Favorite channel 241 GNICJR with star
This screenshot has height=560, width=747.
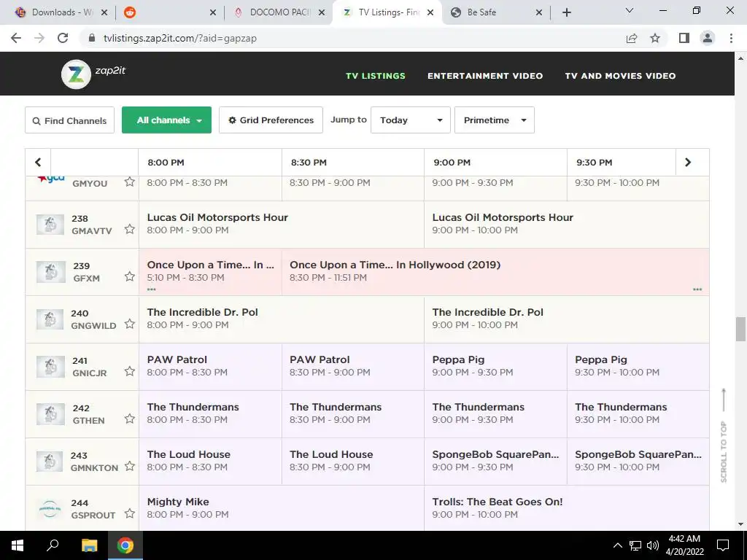(x=130, y=371)
